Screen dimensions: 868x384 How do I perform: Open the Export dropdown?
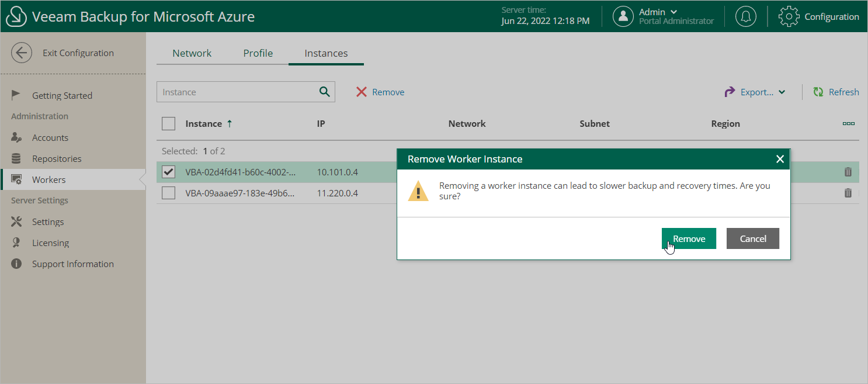click(x=755, y=92)
